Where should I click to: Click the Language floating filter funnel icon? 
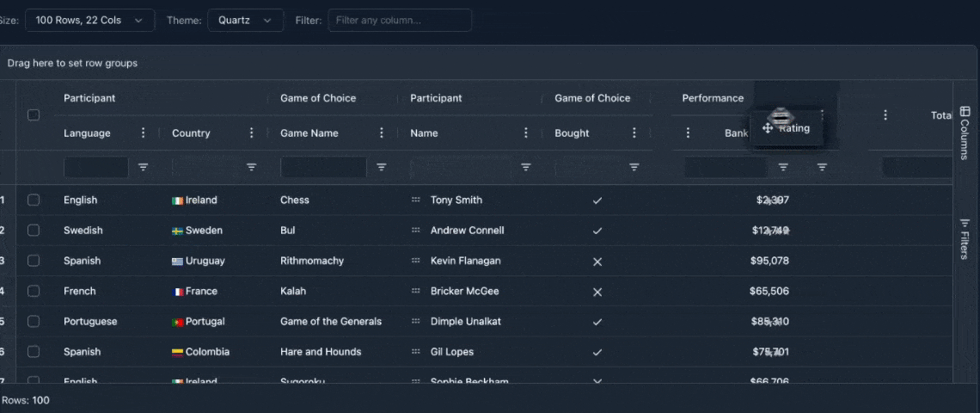click(143, 167)
